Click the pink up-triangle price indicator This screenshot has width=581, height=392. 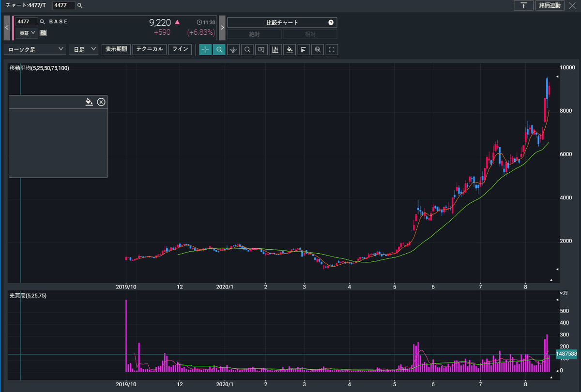tap(177, 22)
